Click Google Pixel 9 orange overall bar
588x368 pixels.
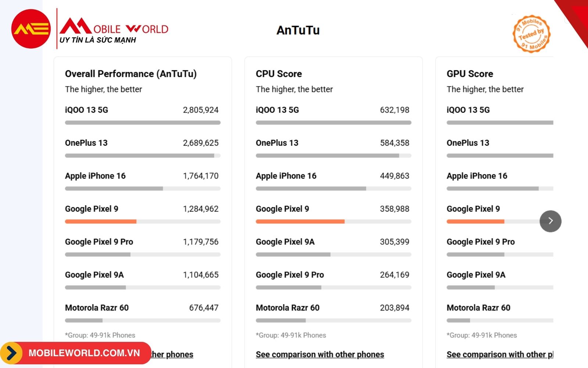pyautogui.click(x=101, y=222)
